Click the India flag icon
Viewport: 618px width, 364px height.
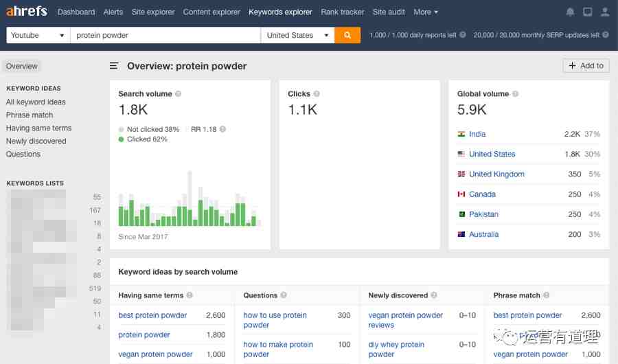461,134
